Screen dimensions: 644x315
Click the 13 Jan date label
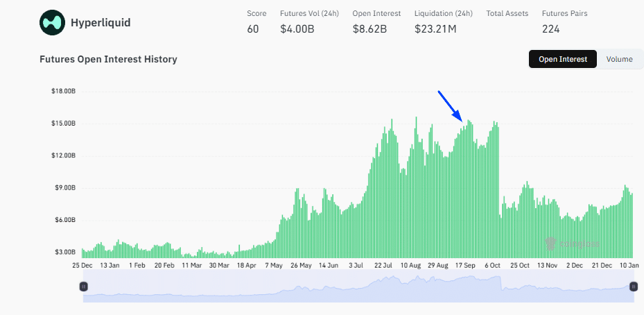click(x=110, y=266)
